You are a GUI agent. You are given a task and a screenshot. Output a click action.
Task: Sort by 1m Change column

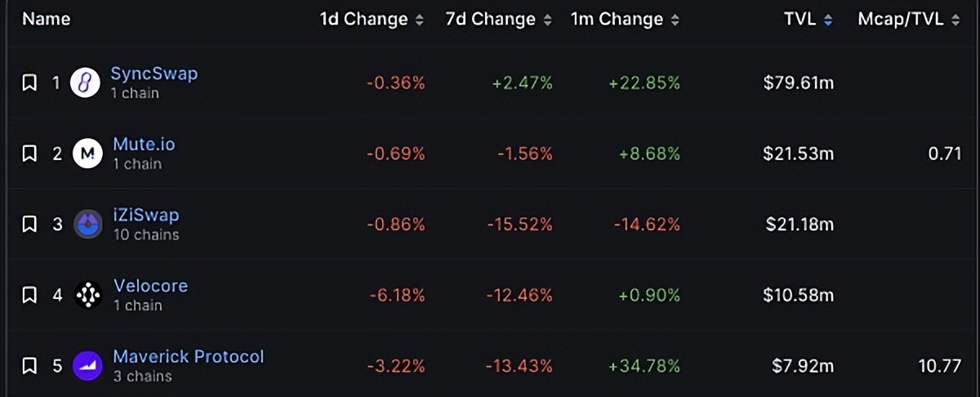pos(625,20)
